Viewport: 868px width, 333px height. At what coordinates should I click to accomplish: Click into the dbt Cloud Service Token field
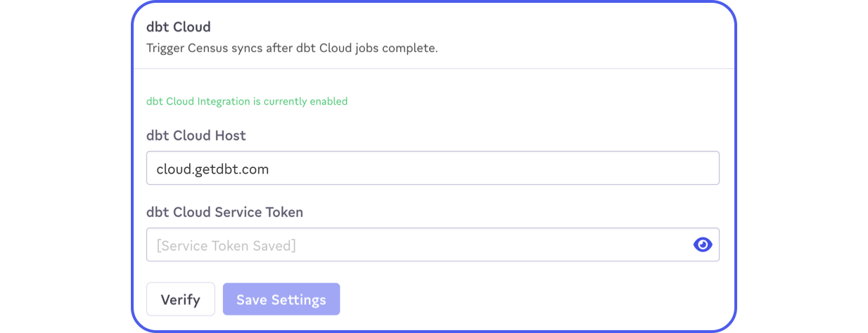pyautogui.click(x=415, y=245)
